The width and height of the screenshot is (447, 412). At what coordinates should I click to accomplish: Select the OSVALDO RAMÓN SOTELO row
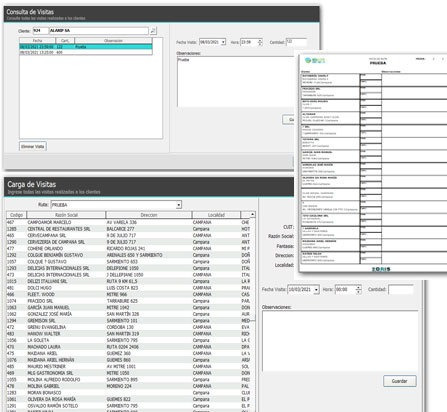tap(128, 406)
